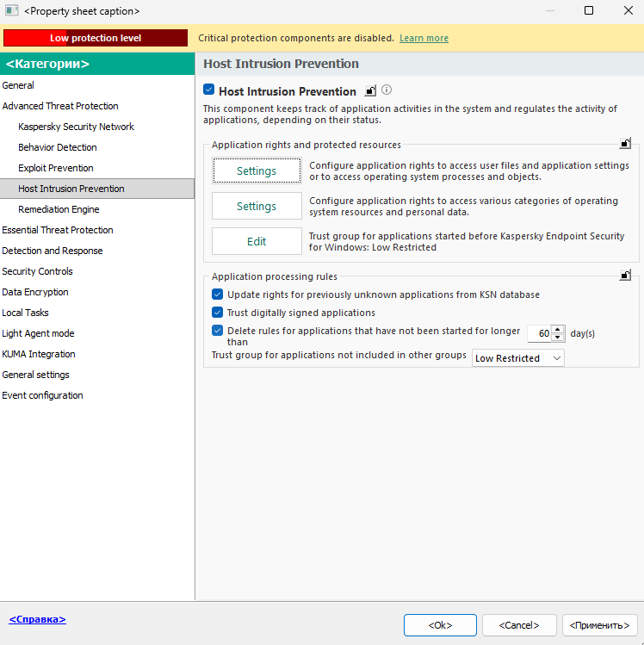644x645 pixels.
Task: Open the Learn more link in warning banner
Action: point(424,38)
